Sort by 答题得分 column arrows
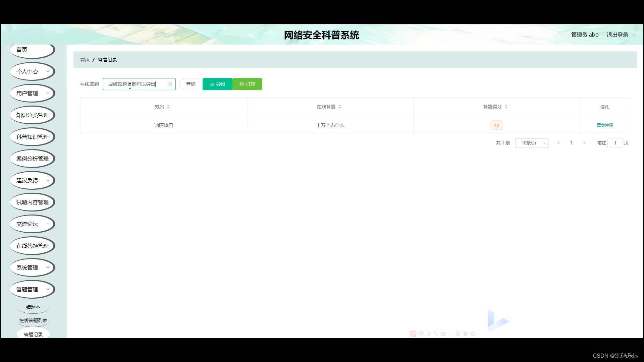The width and height of the screenshot is (644, 362). pyautogui.click(x=506, y=107)
